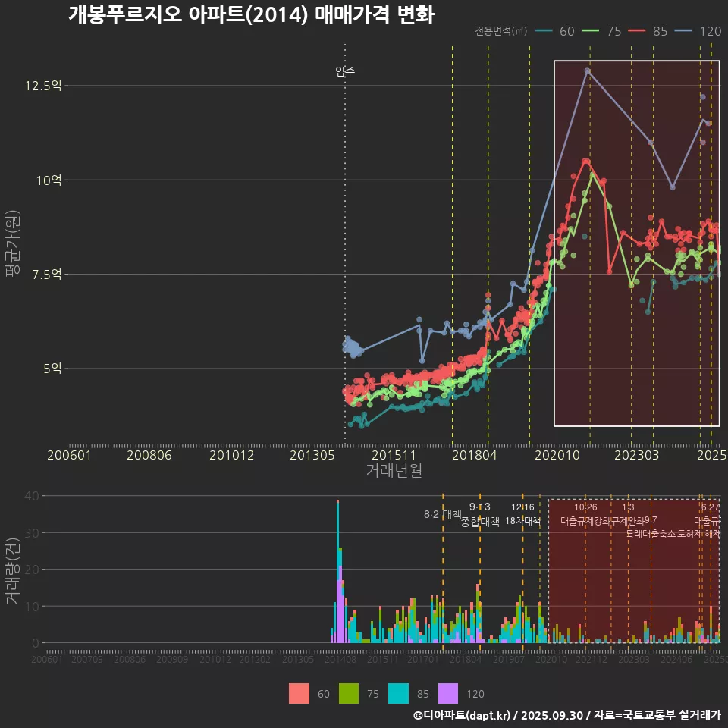Select the cyan 85 legend swatch
The height and width of the screenshot is (728, 728).
tap(398, 693)
